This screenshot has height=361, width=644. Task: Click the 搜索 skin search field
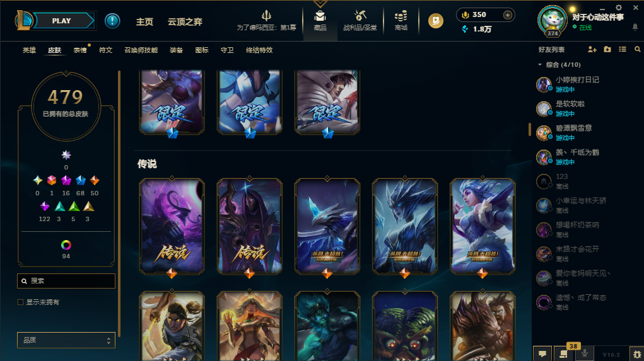coord(66,281)
